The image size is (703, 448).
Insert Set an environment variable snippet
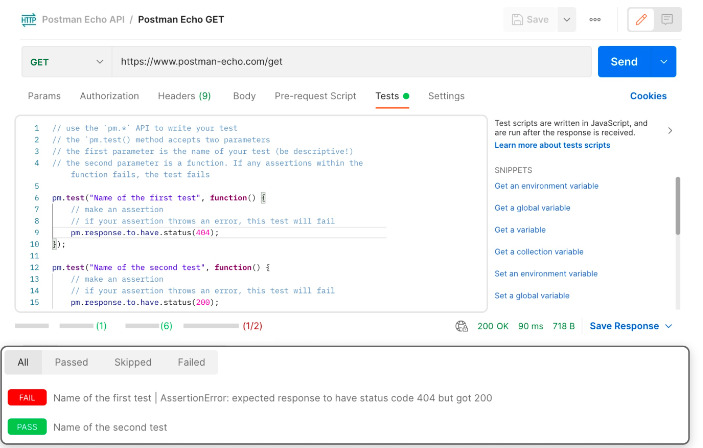tap(546, 274)
